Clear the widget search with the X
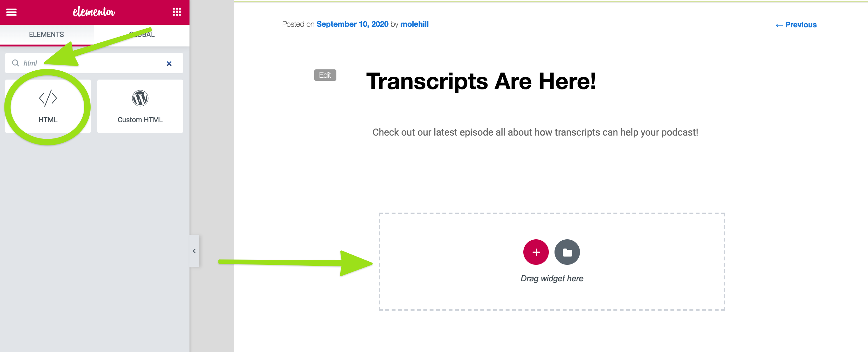Viewport: 868px width, 352px height. point(169,63)
